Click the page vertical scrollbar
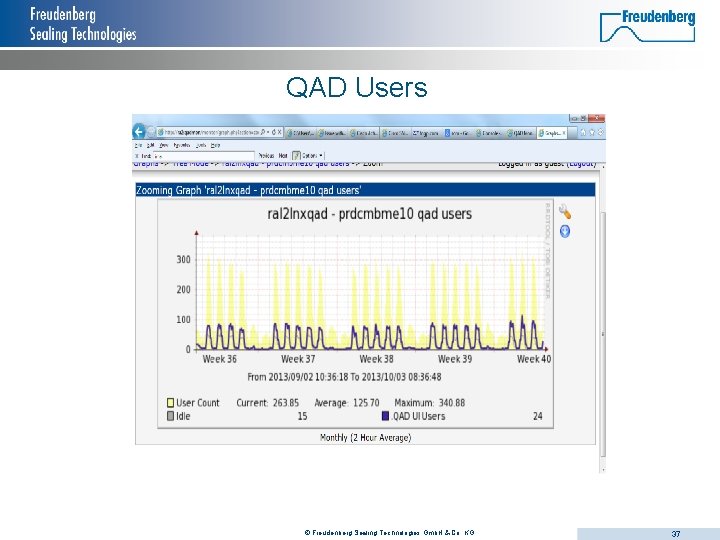 tap(603, 334)
